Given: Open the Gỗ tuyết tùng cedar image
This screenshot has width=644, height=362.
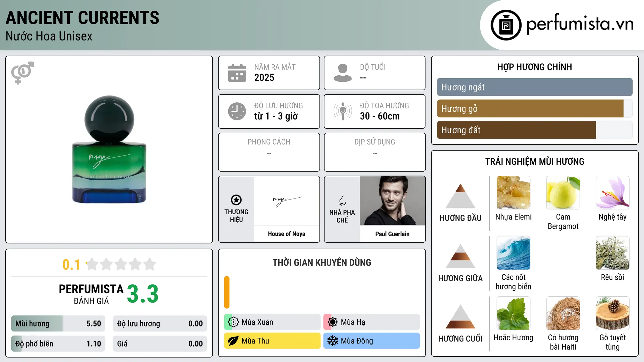Looking at the screenshot, I should coord(613,313).
